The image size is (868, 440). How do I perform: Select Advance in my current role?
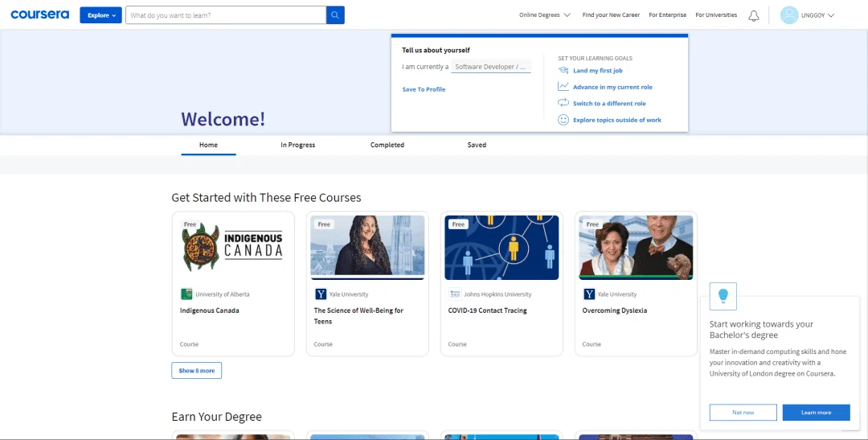[612, 87]
